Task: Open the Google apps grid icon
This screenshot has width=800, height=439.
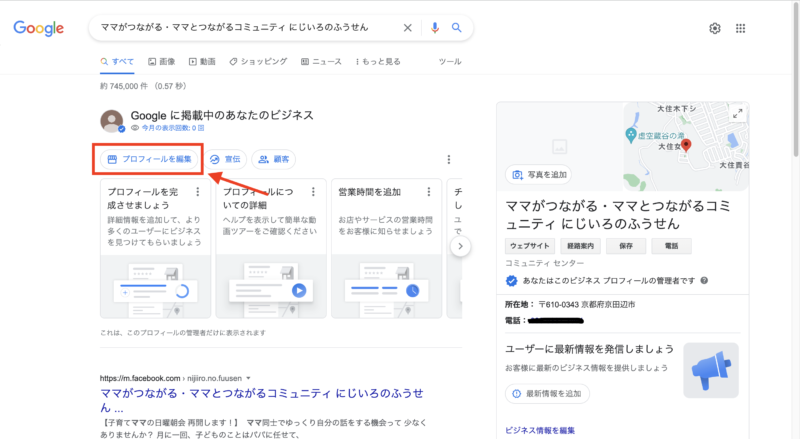Action: [x=740, y=29]
